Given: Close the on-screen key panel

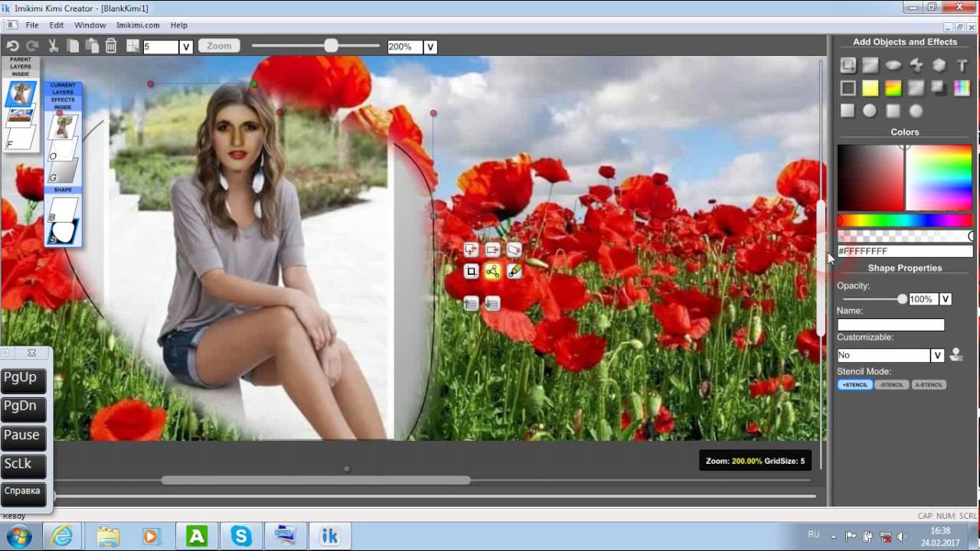Looking at the screenshot, I should [x=31, y=353].
